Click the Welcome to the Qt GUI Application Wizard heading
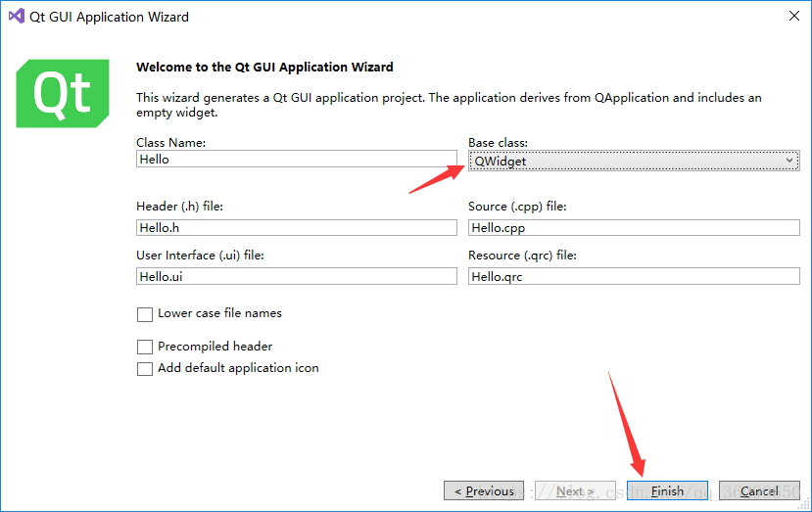 (x=264, y=68)
